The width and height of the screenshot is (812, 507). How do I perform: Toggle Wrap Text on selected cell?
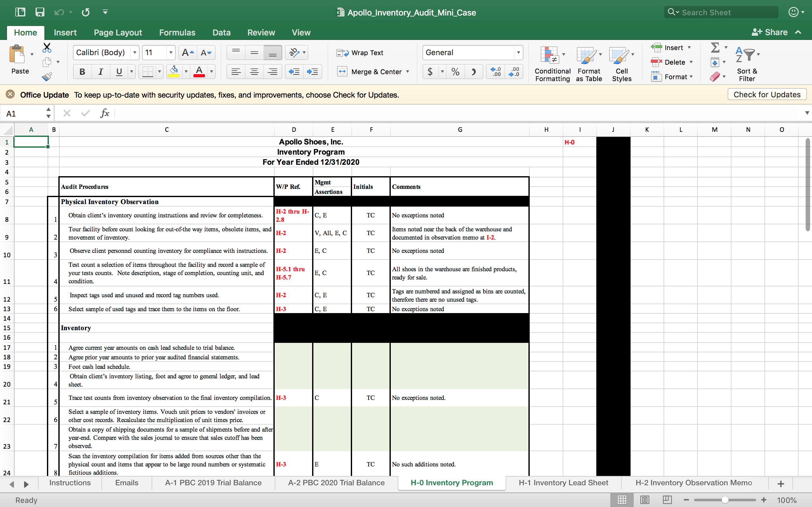click(x=360, y=53)
